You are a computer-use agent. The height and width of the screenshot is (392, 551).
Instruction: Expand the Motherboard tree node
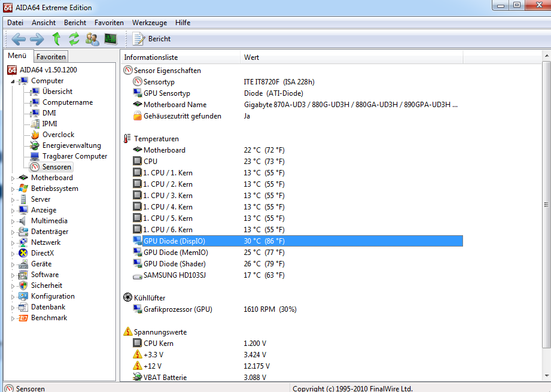[x=13, y=178]
